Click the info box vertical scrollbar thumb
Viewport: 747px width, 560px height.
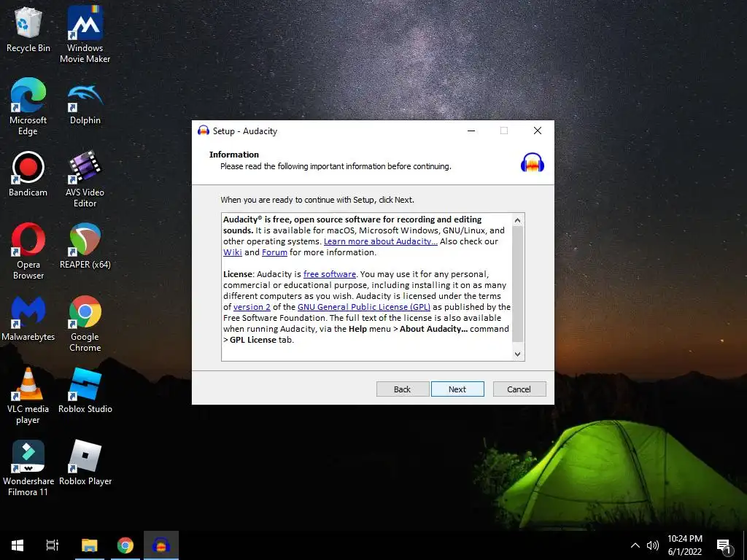click(517, 284)
